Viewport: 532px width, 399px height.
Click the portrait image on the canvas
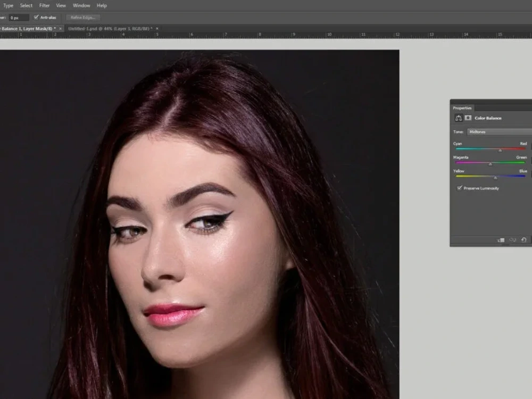[199, 225]
